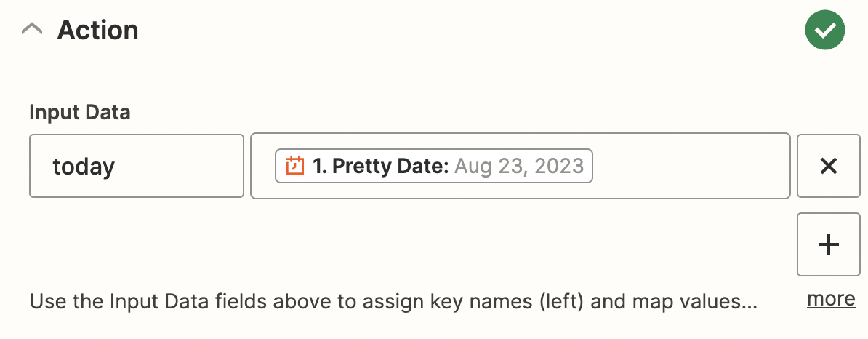Focus the today key name field

(137, 166)
